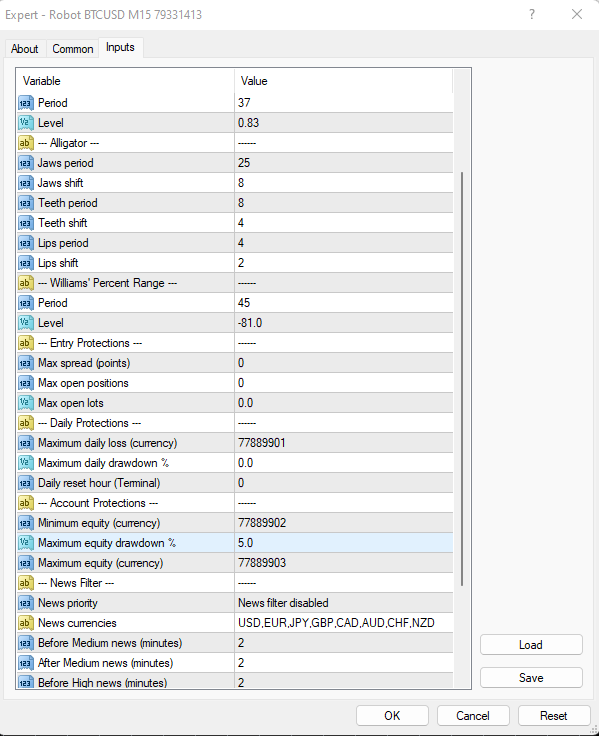The width and height of the screenshot is (599, 736).
Task: Click the integer icon beside News priority
Action: [x=26, y=603]
